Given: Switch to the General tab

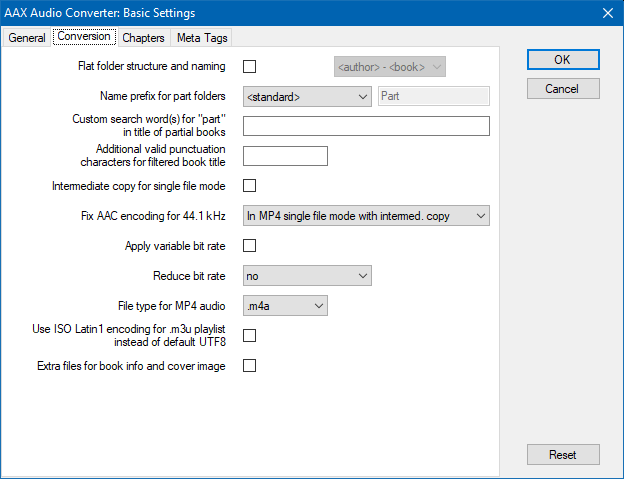Looking at the screenshot, I should [x=27, y=38].
